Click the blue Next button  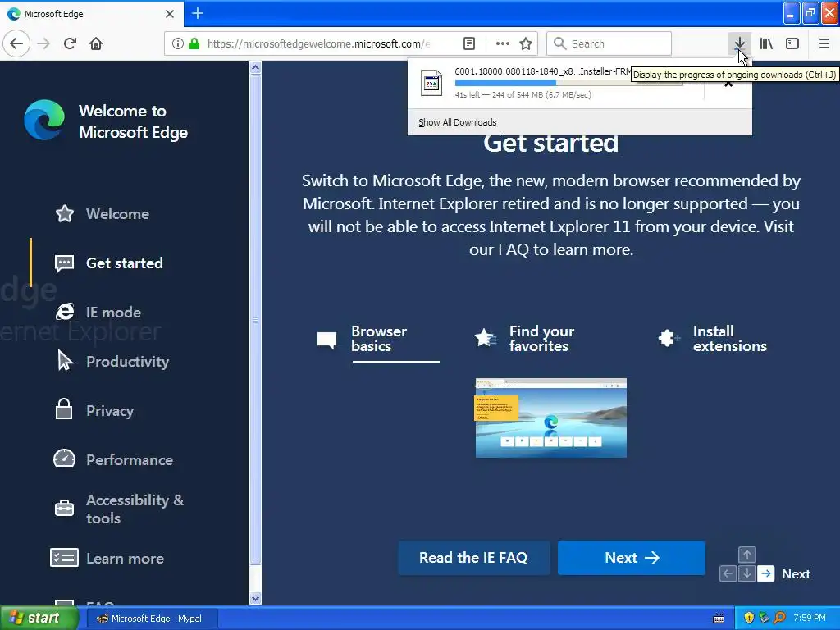tap(631, 558)
